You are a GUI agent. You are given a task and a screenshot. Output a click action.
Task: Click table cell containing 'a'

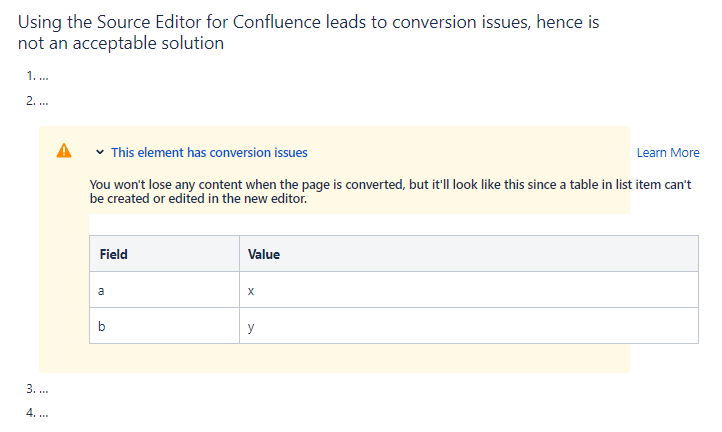(164, 290)
